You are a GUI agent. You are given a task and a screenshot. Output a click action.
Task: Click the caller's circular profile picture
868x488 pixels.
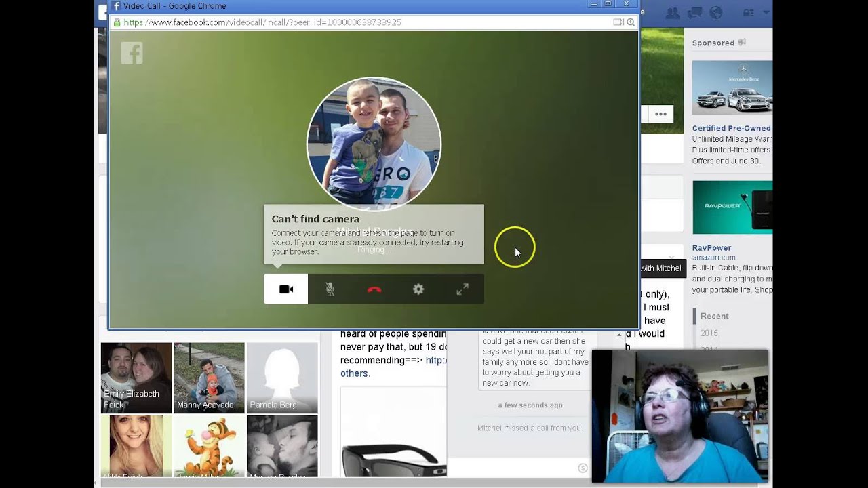click(x=374, y=144)
